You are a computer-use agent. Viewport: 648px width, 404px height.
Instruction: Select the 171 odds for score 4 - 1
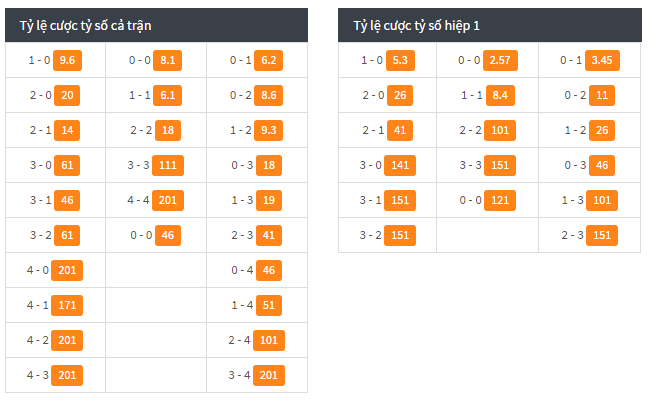coord(67,305)
